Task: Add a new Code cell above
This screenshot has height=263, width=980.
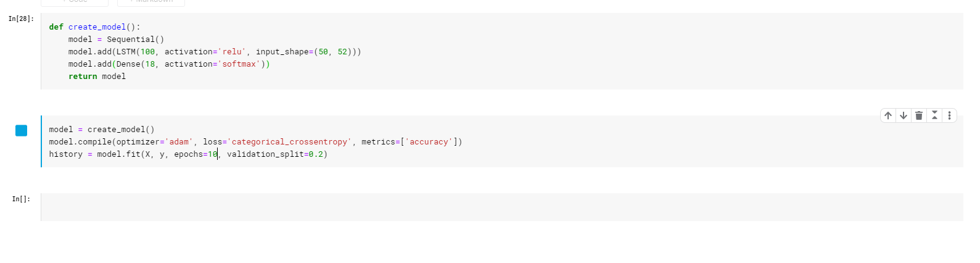Action: click(x=75, y=2)
